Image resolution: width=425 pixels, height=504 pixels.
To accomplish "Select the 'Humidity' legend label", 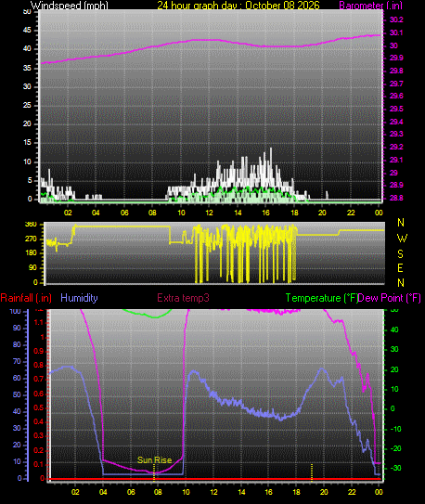I will pyautogui.click(x=79, y=298).
